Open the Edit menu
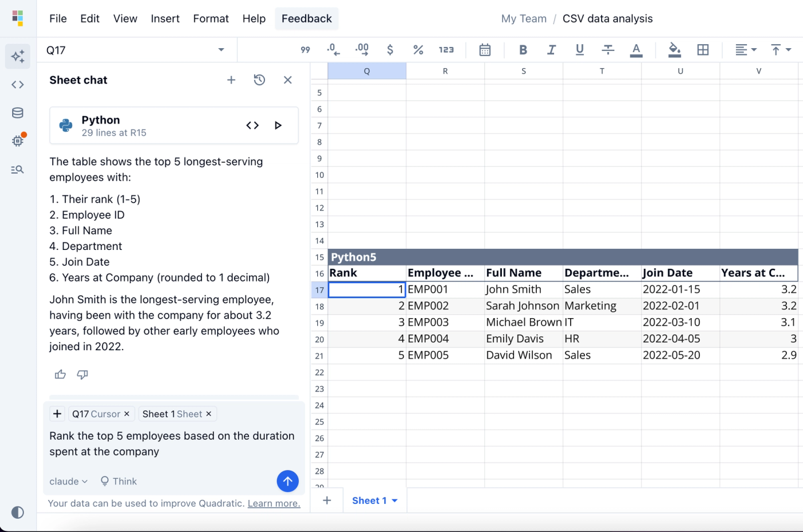This screenshot has height=532, width=803. [90, 18]
